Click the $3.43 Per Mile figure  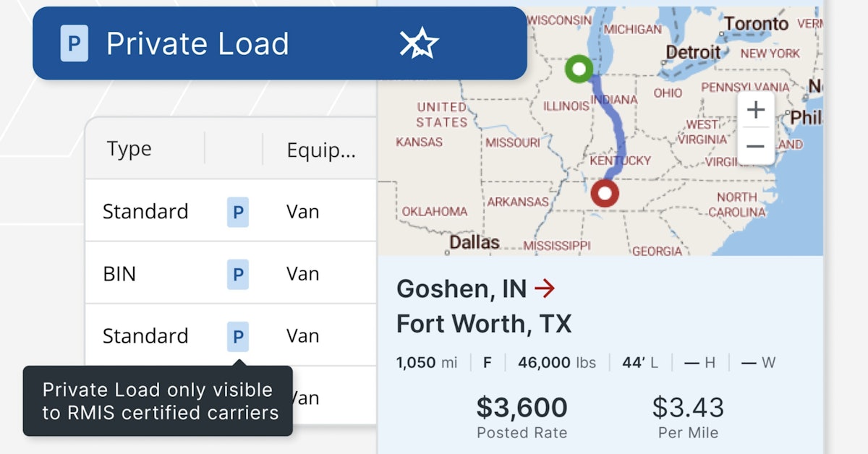click(689, 407)
